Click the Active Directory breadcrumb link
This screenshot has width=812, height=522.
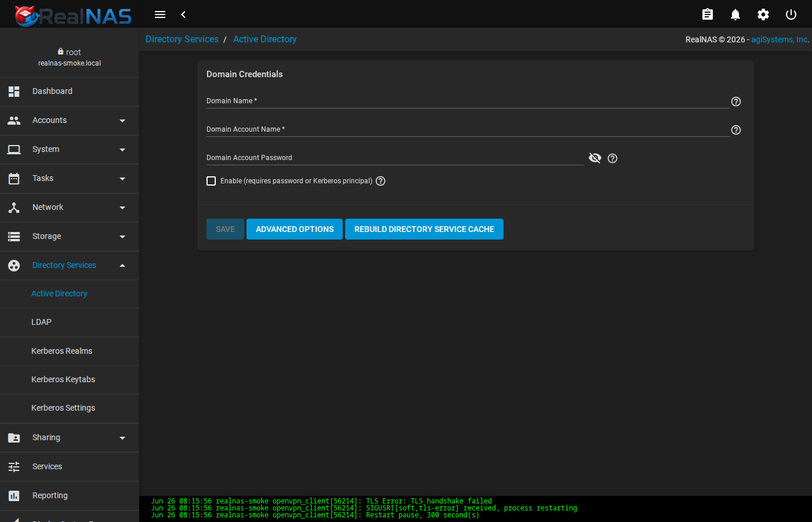coord(264,39)
